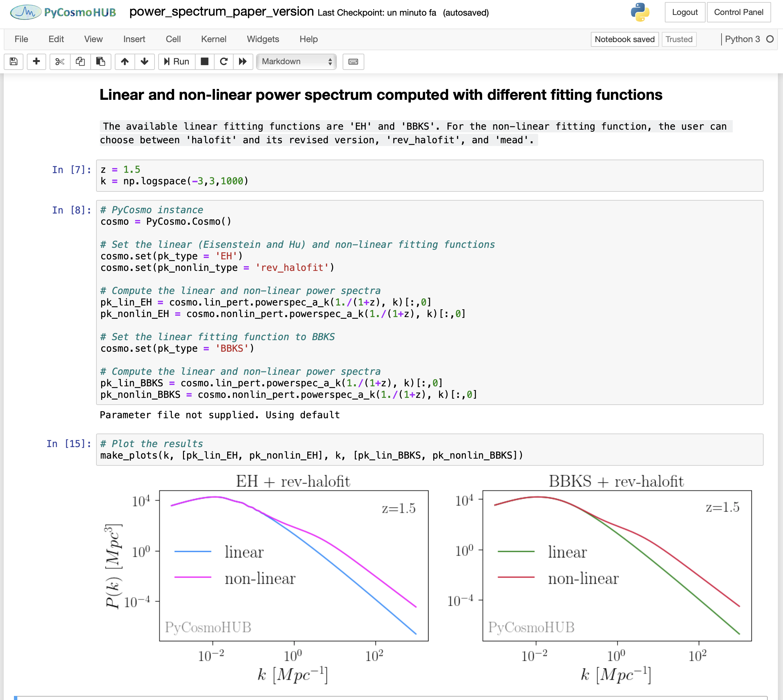This screenshot has width=783, height=700.
Task: Insert cell below with plus icon
Action: pyautogui.click(x=37, y=61)
